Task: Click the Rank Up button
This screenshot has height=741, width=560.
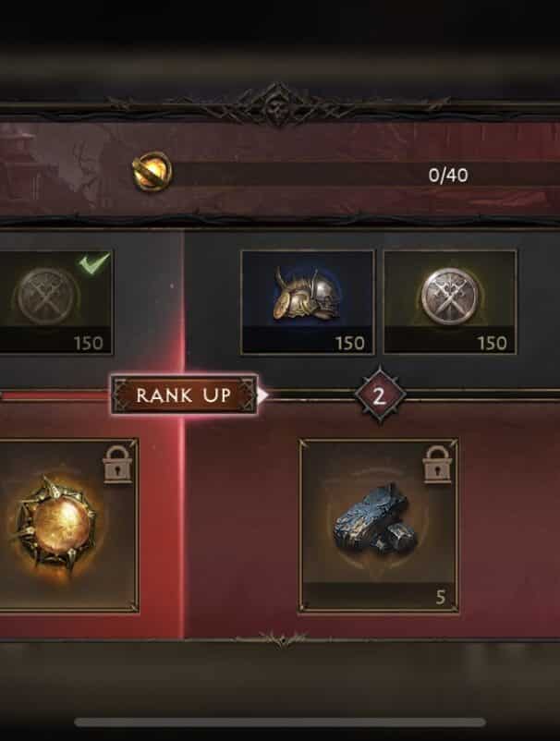Action: pyautogui.click(x=184, y=395)
